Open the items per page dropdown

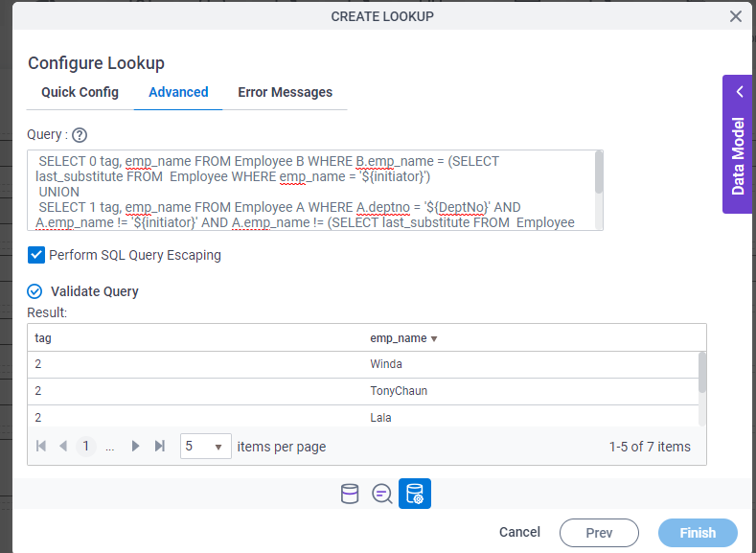205,447
